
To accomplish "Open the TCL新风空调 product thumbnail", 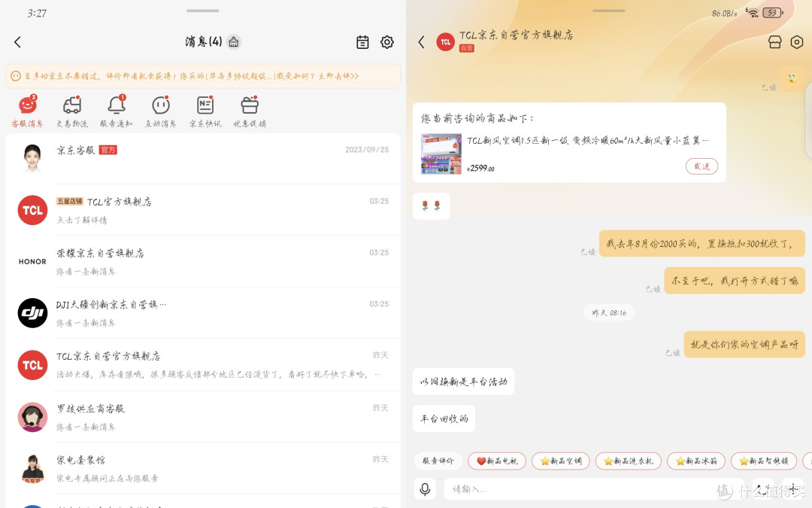I will coord(441,154).
